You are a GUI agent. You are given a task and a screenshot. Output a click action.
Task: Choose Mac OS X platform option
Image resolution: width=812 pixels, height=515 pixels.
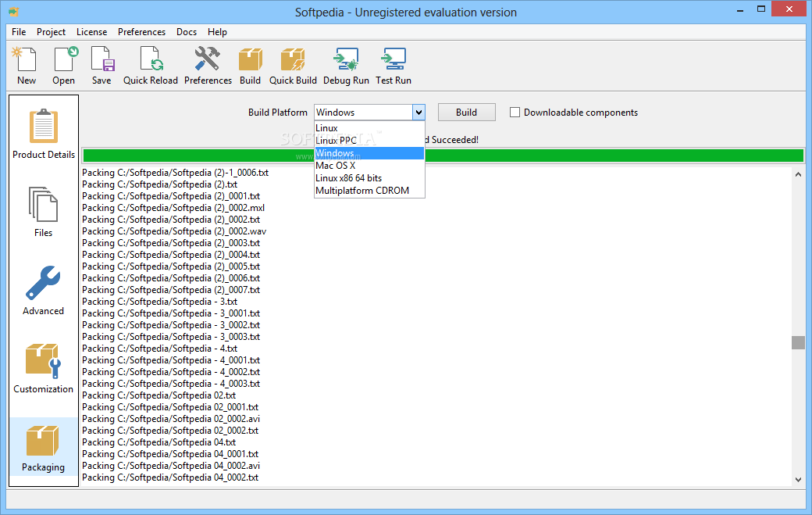[x=369, y=165]
